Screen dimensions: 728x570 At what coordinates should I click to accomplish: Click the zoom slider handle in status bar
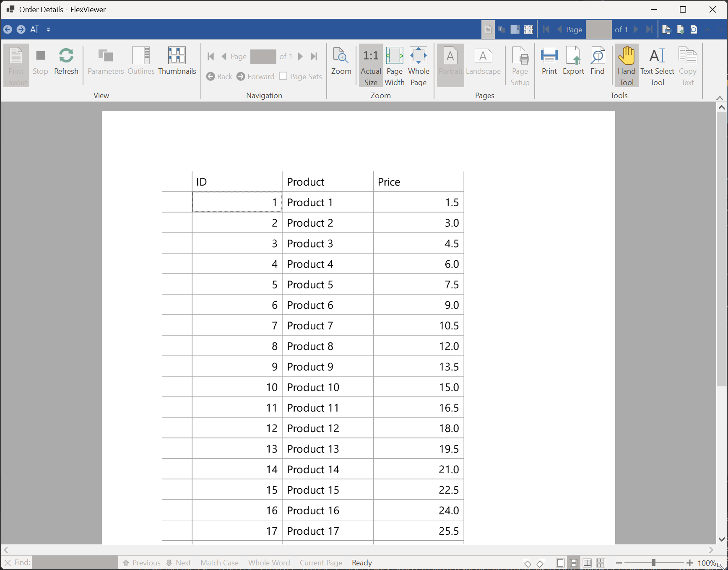[x=653, y=563]
